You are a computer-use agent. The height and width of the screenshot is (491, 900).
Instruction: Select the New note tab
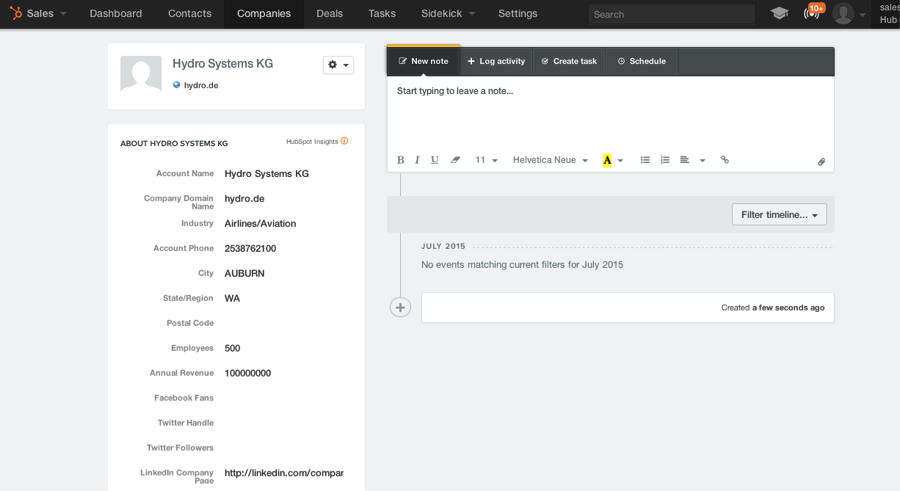coord(424,61)
